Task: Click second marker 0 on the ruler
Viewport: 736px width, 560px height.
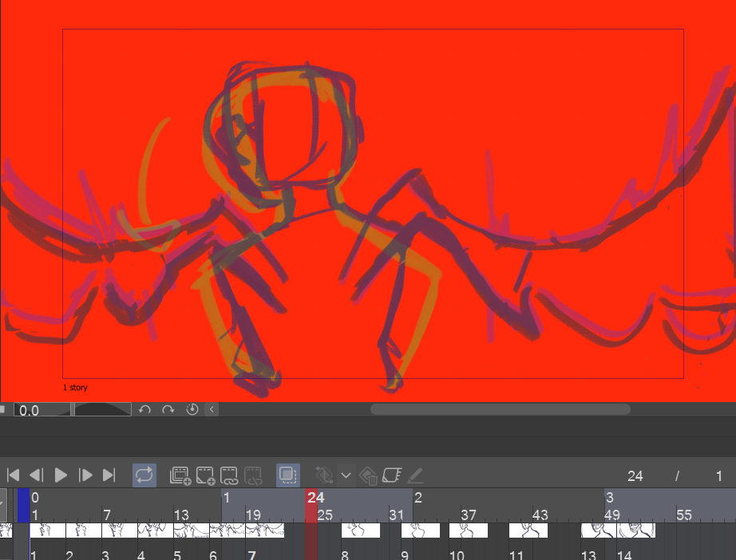Action: (x=35, y=497)
